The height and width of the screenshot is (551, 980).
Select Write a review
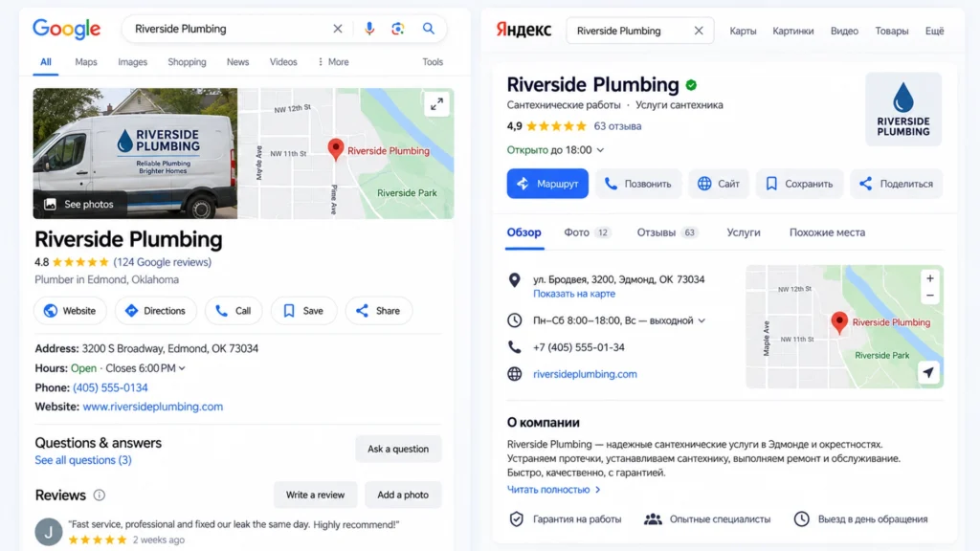[315, 495]
